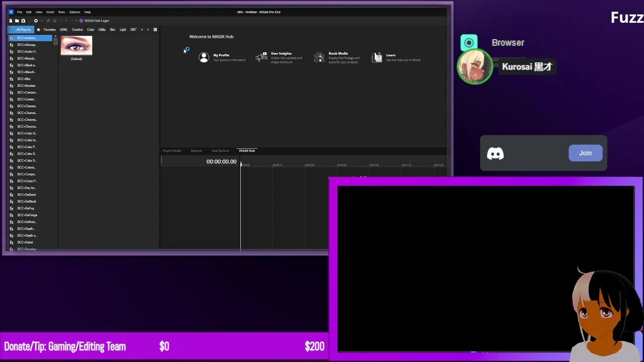Select the BCC+Borders plug-in
Viewport: 644px width, 362px height.
click(x=30, y=85)
